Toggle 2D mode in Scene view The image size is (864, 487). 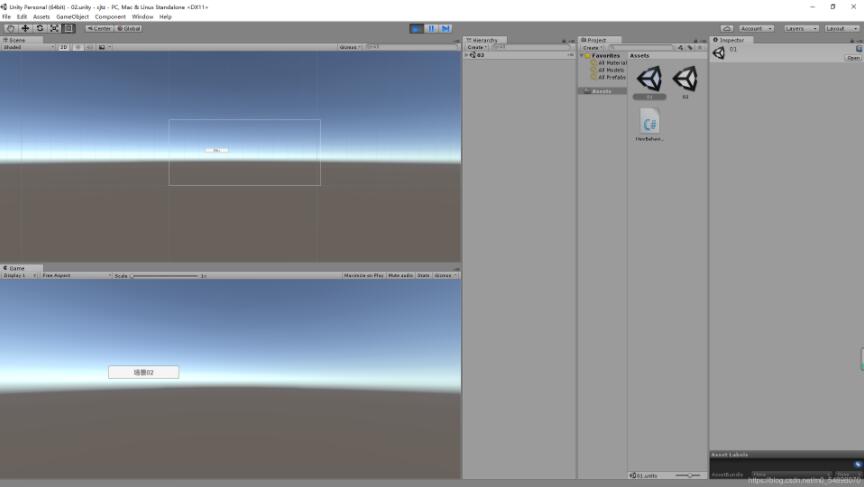tap(64, 47)
